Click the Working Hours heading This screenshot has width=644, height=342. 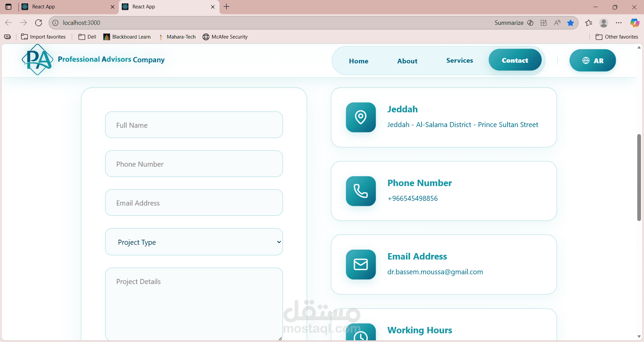coord(420,330)
